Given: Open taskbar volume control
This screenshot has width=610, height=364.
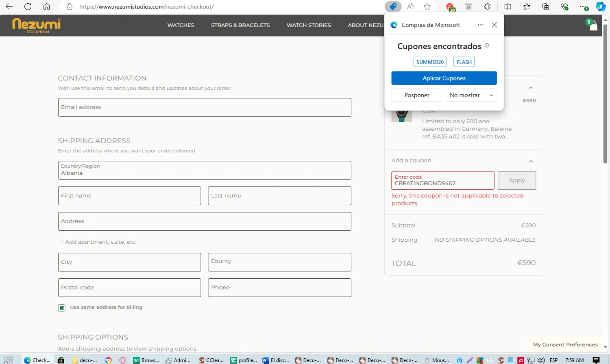Looking at the screenshot, I should [541, 360].
